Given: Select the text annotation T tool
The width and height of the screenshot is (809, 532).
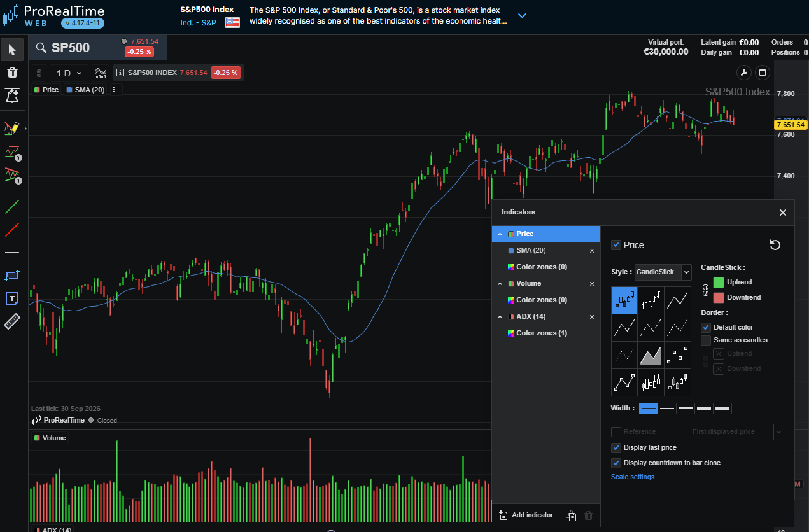Looking at the screenshot, I should tap(12, 298).
